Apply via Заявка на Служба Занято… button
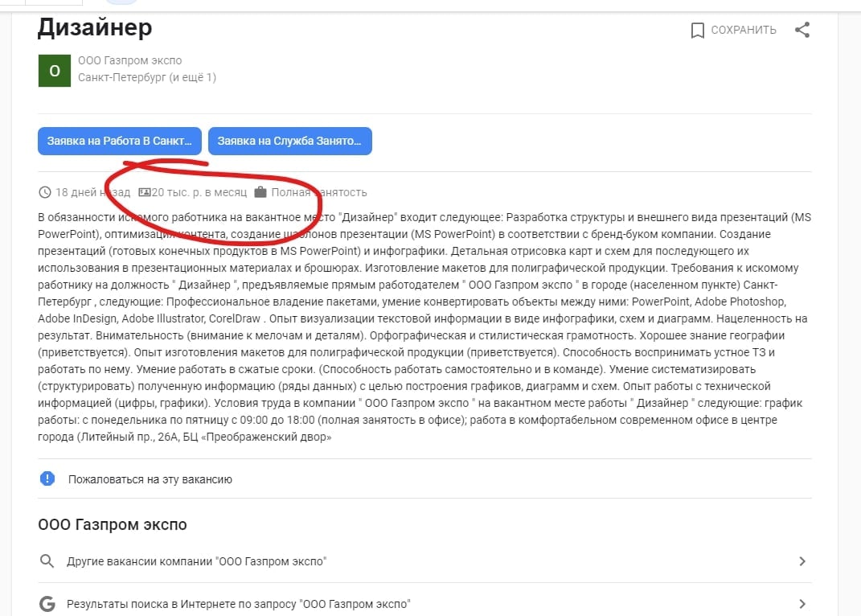This screenshot has height=616, width=861. tap(290, 142)
